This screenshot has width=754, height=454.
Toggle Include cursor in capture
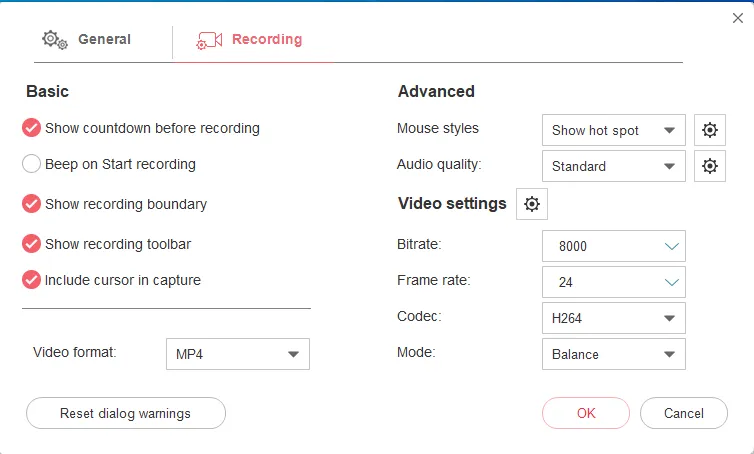(31, 280)
